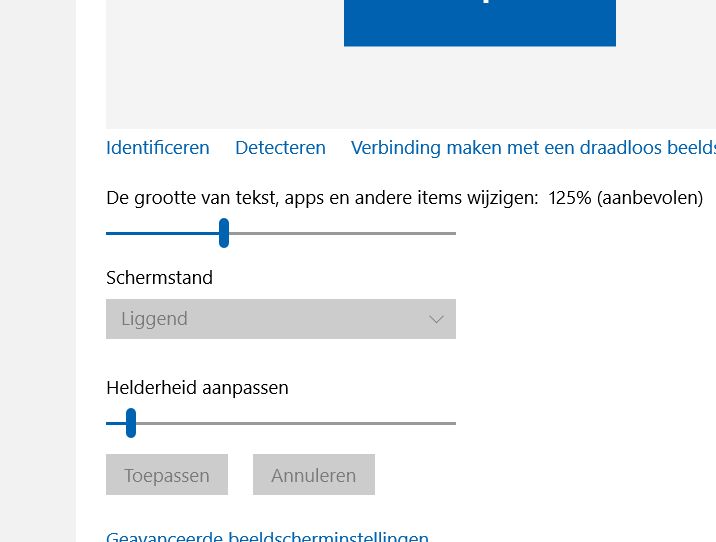Click the text size slider thumb

tap(224, 233)
